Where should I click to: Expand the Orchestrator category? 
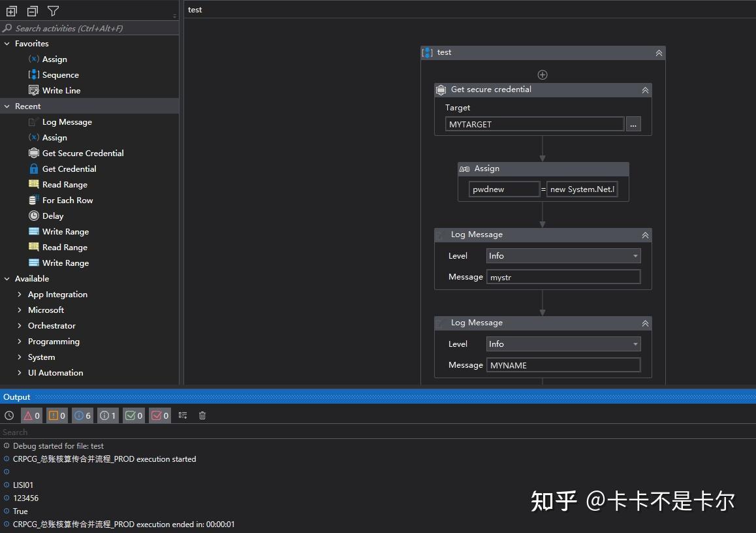(20, 325)
